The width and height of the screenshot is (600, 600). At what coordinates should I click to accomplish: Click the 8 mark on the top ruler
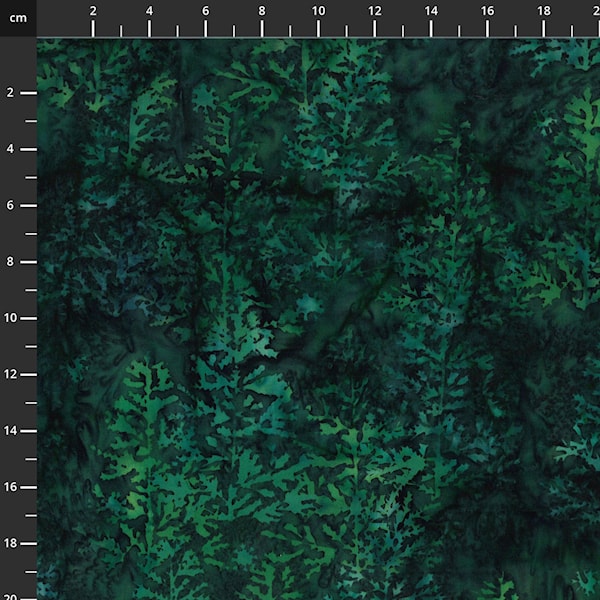tap(261, 11)
